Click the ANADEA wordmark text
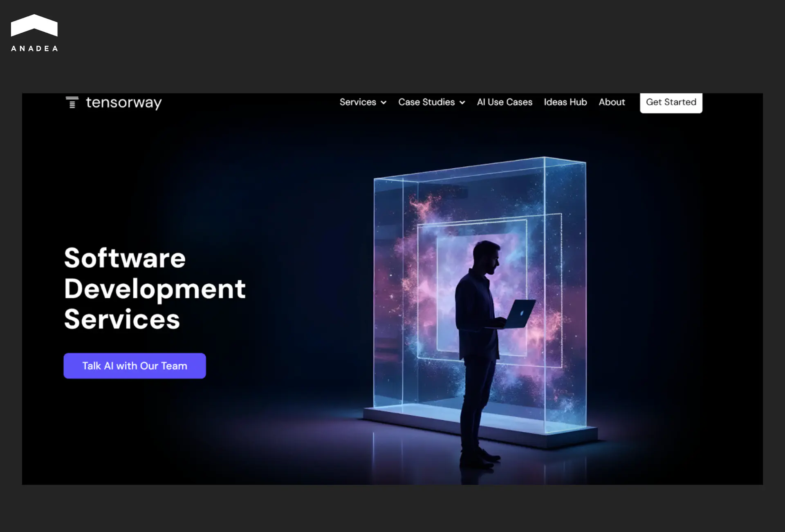The height and width of the screenshot is (532, 785). [x=34, y=49]
